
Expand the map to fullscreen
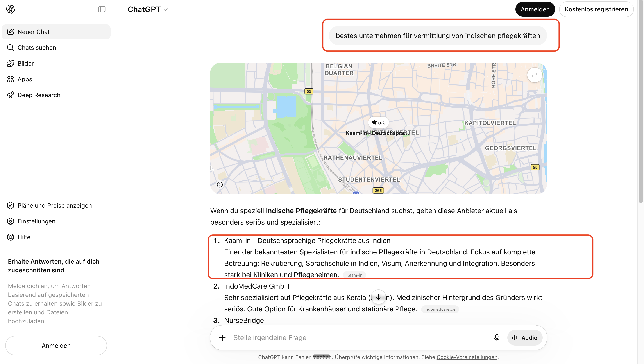tap(535, 75)
